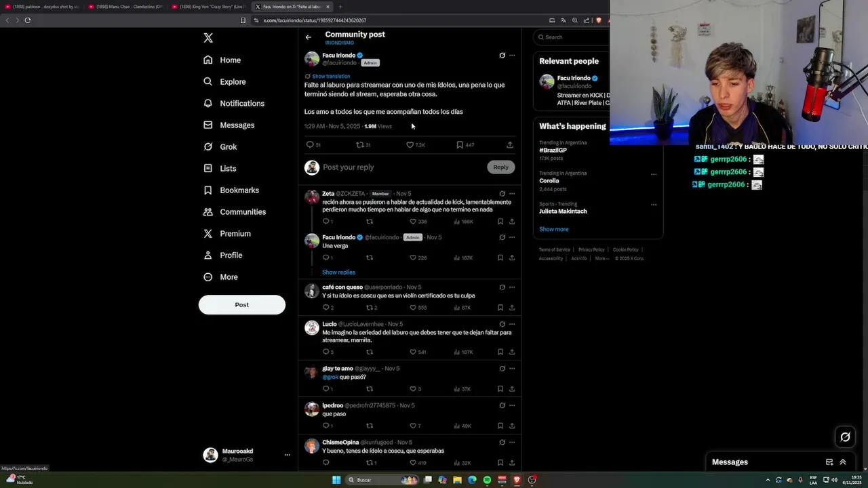Open more options for Corolla trend

pyautogui.click(x=654, y=174)
